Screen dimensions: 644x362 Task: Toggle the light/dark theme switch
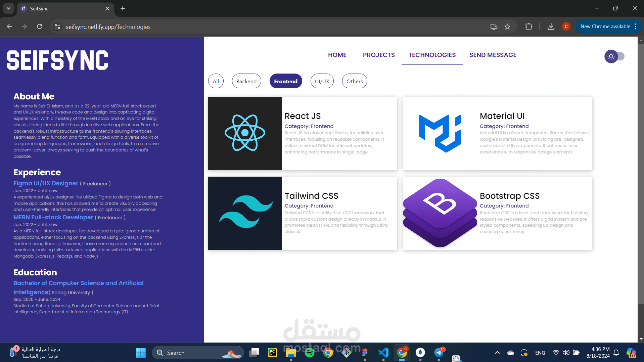tap(614, 56)
